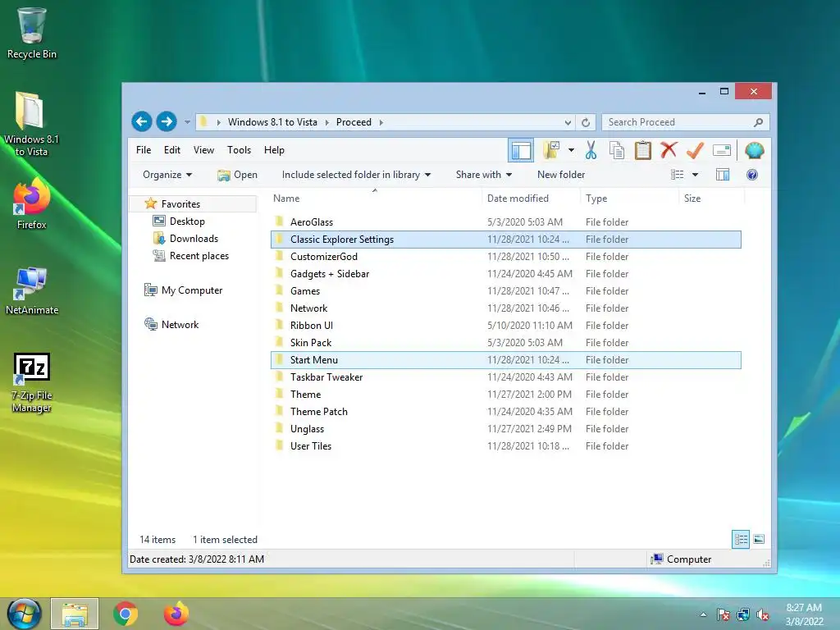Viewport: 840px width, 630px height.
Task: Open the recent locations dropdown arrow
Action: [x=187, y=122]
